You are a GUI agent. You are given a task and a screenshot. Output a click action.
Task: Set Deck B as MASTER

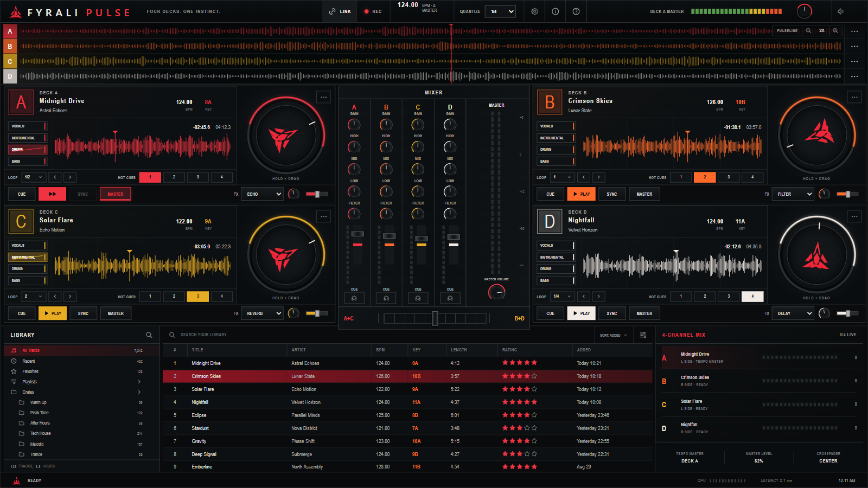[644, 194]
